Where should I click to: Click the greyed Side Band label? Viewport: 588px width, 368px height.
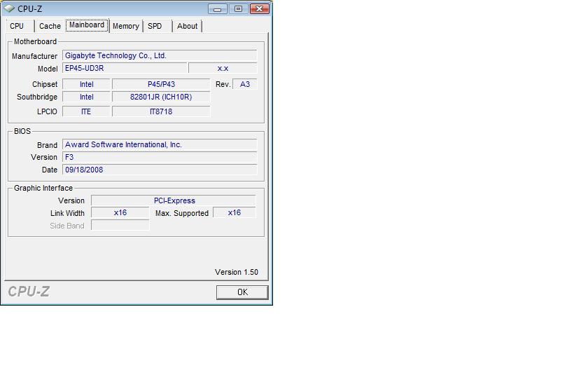(66, 226)
